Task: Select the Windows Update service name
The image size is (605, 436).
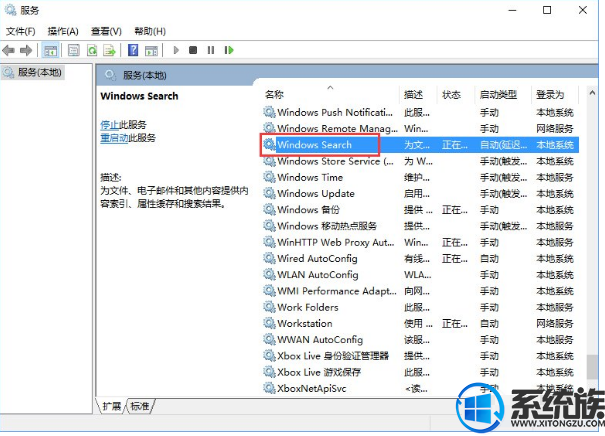Action: pos(316,193)
